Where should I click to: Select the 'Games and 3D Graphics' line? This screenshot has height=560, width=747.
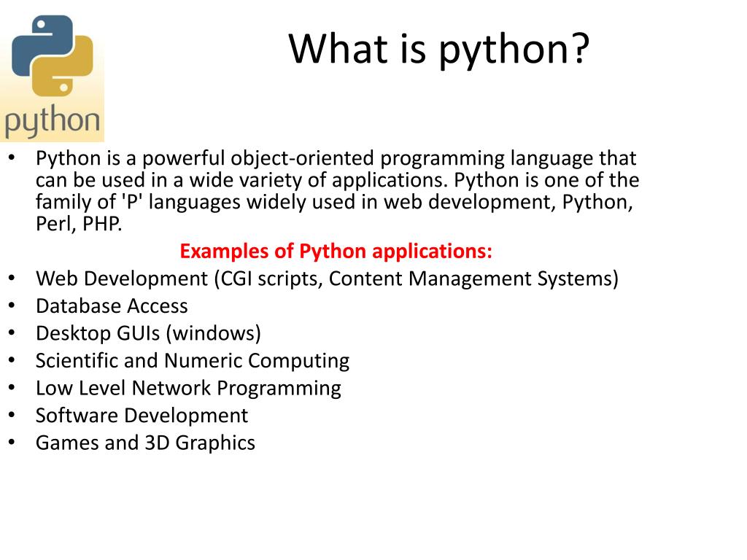pos(145,443)
